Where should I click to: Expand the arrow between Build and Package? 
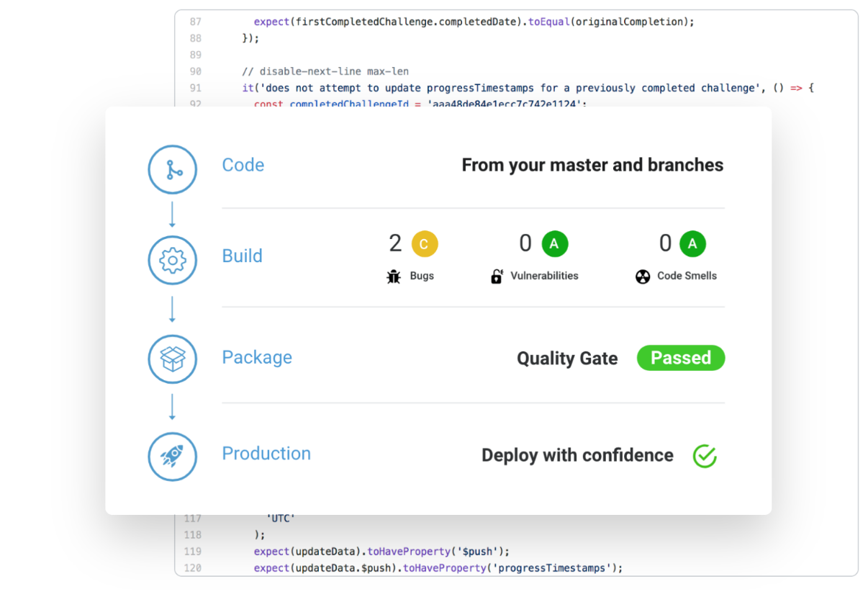[172, 310]
